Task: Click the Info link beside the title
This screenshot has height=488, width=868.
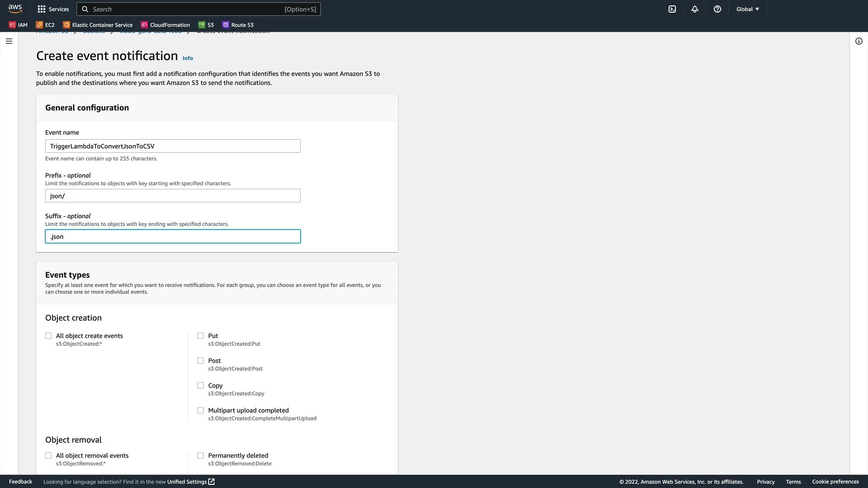Action: point(188,58)
